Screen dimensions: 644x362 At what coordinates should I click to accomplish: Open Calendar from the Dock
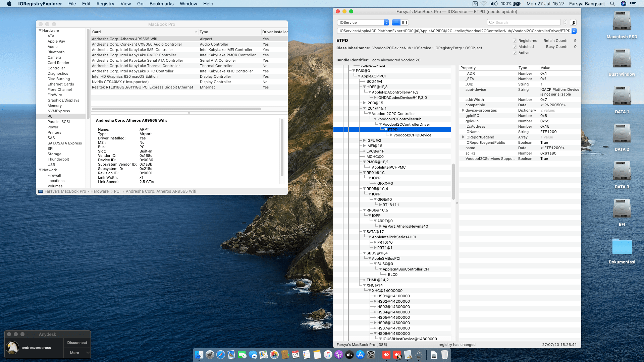tap(296, 354)
